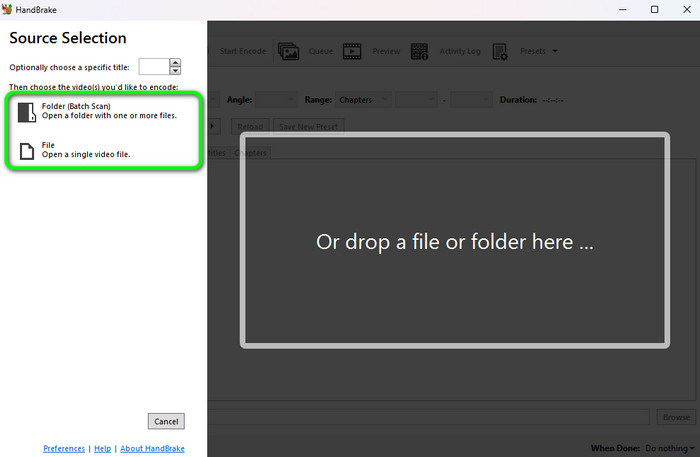Open the Preferences link
This screenshot has width=700, height=457.
pyautogui.click(x=64, y=449)
